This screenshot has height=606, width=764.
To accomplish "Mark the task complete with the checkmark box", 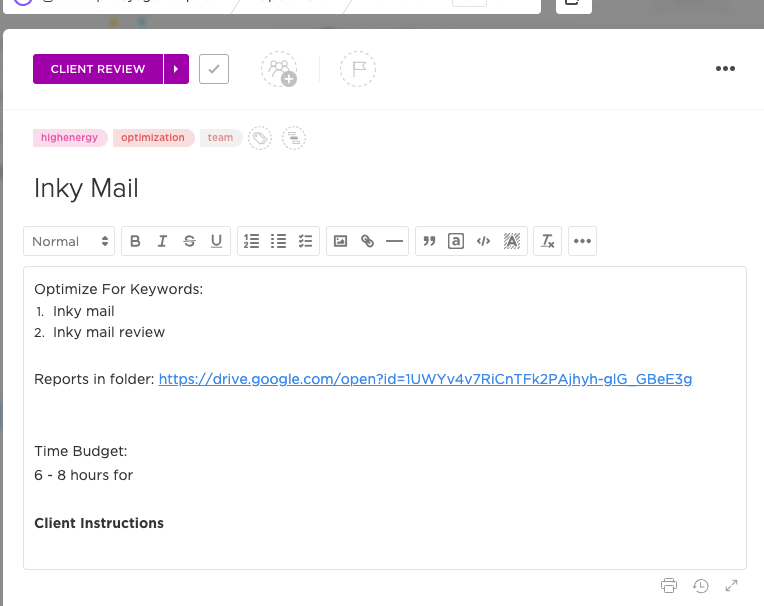I will pyautogui.click(x=214, y=69).
